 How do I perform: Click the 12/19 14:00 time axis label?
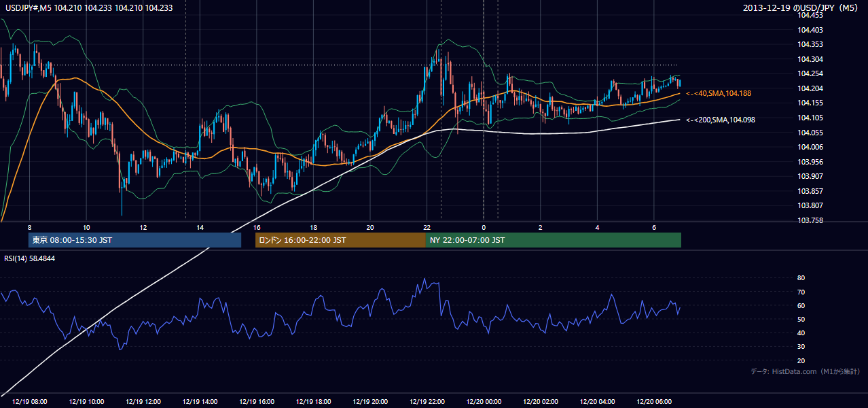click(200, 402)
